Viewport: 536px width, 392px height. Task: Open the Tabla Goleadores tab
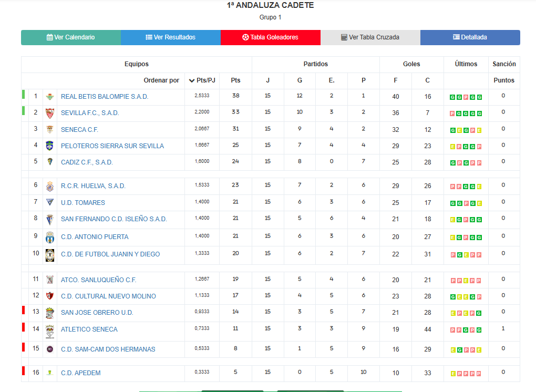pos(271,37)
